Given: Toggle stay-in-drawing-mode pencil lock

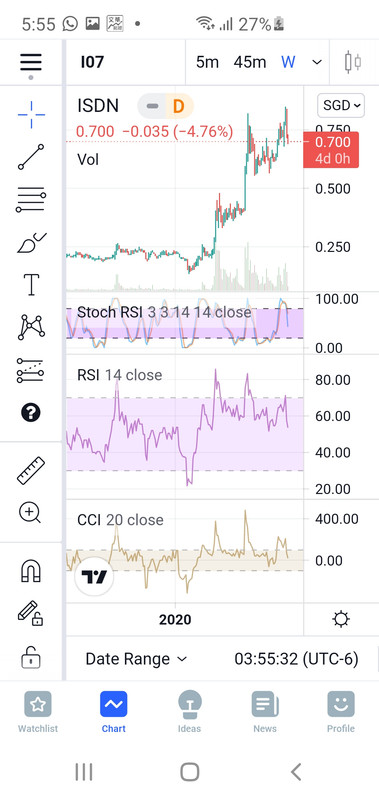Looking at the screenshot, I should [30, 613].
